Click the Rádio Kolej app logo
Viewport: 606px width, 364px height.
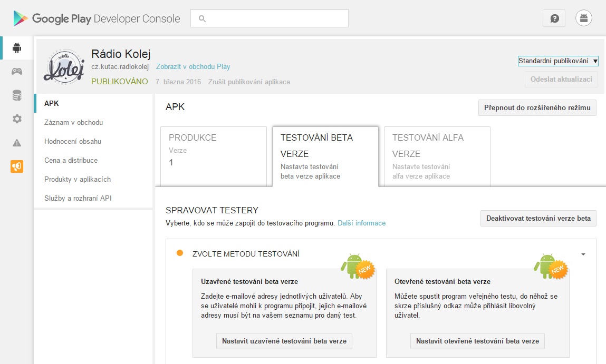coord(64,66)
